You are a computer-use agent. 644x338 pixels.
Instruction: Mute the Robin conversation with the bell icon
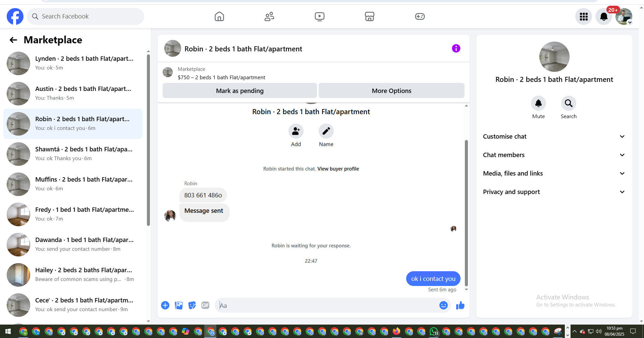[x=538, y=103]
